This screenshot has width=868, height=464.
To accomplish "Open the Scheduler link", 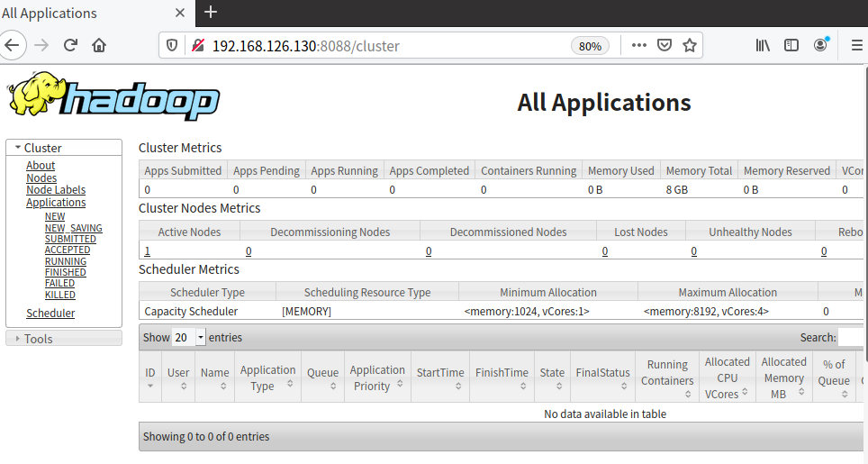I will (x=50, y=313).
